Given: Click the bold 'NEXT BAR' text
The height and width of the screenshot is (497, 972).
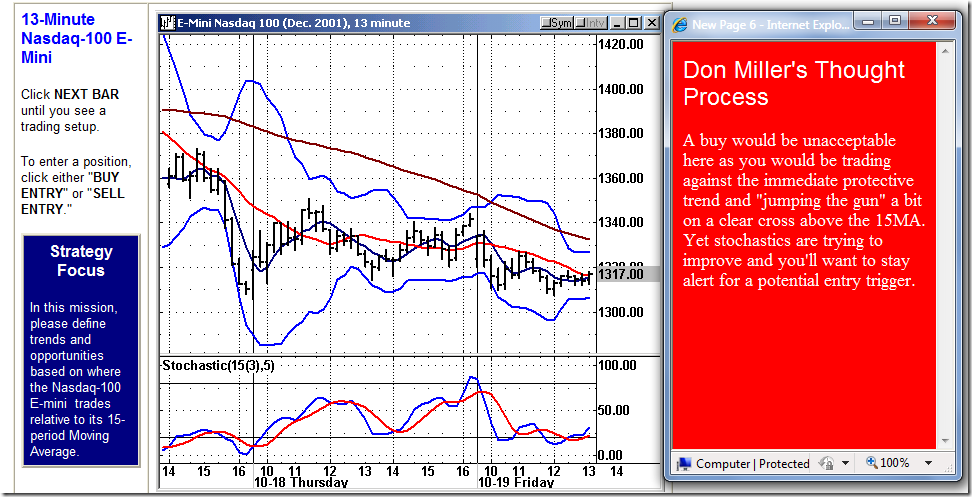Looking at the screenshot, I should click(86, 95).
